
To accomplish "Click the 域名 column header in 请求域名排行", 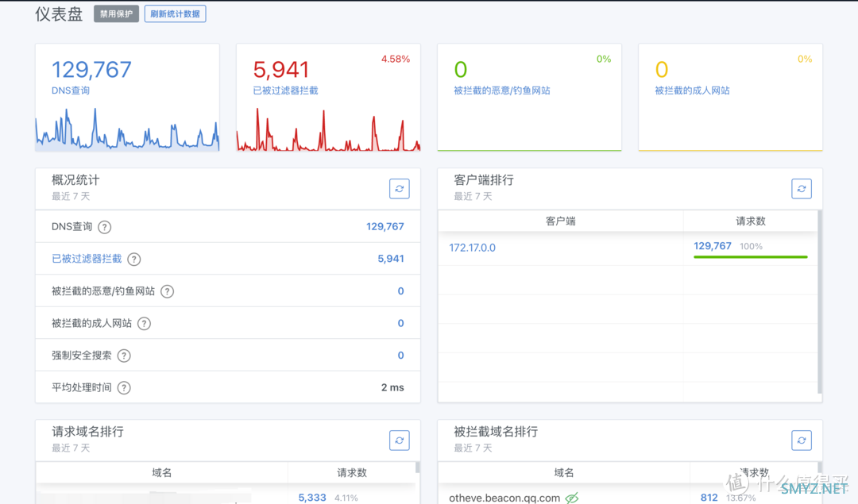I will click(161, 472).
